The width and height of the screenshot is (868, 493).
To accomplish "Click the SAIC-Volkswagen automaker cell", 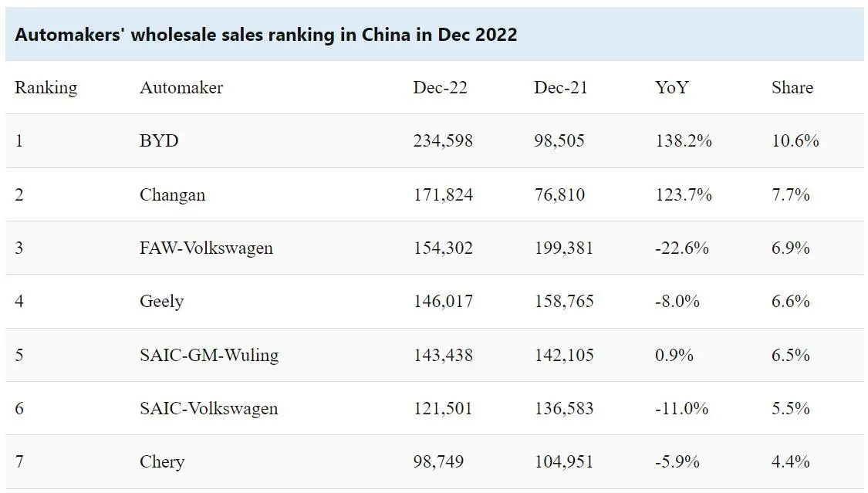I will [x=208, y=408].
